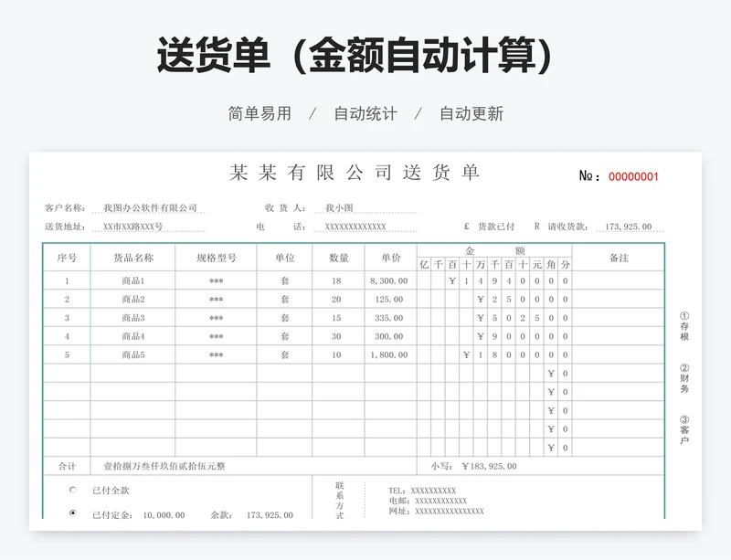Click the ③客户 copy label
The image size is (731, 560).
[683, 430]
